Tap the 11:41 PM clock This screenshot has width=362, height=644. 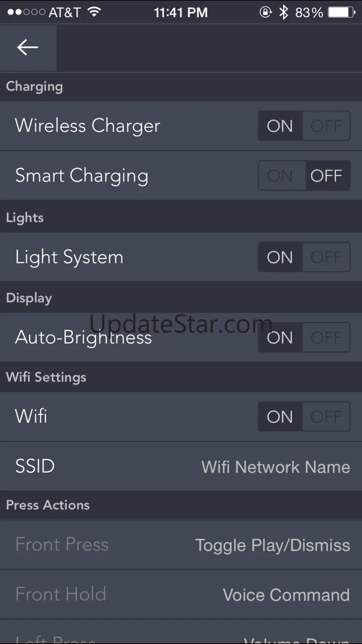click(181, 13)
